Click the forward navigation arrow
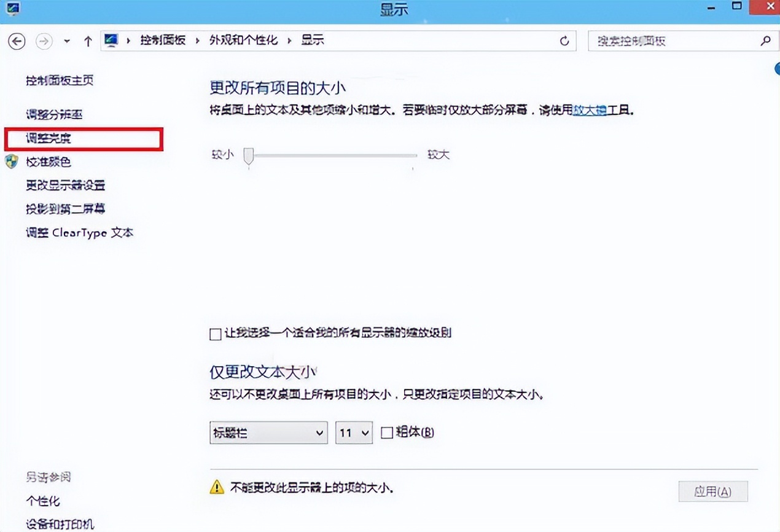Viewport: 780px width, 532px height. click(44, 41)
